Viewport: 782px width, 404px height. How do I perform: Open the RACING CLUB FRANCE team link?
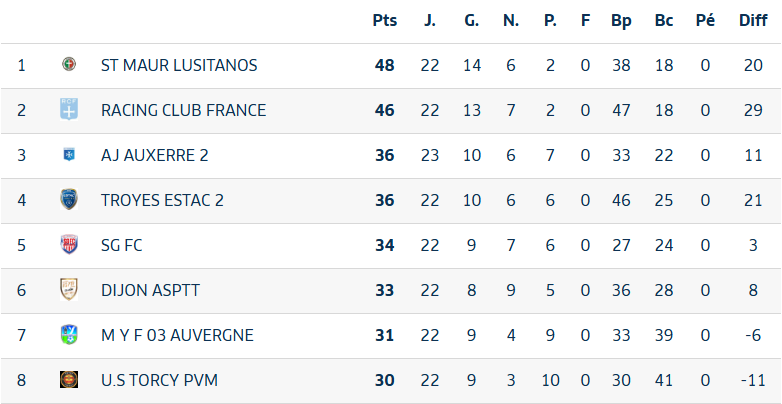183,110
